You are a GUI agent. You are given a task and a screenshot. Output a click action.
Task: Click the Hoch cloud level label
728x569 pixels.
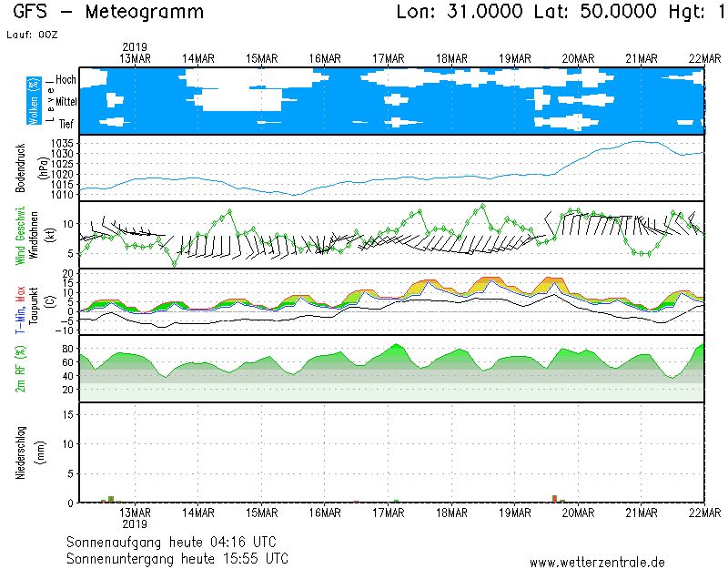66,80
